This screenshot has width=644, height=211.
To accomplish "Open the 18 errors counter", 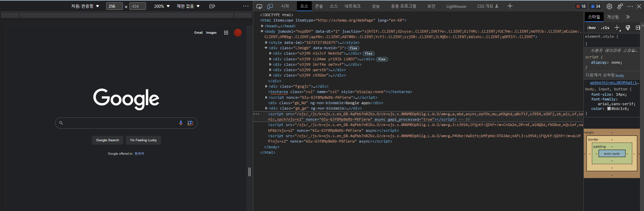I will 581,6.
